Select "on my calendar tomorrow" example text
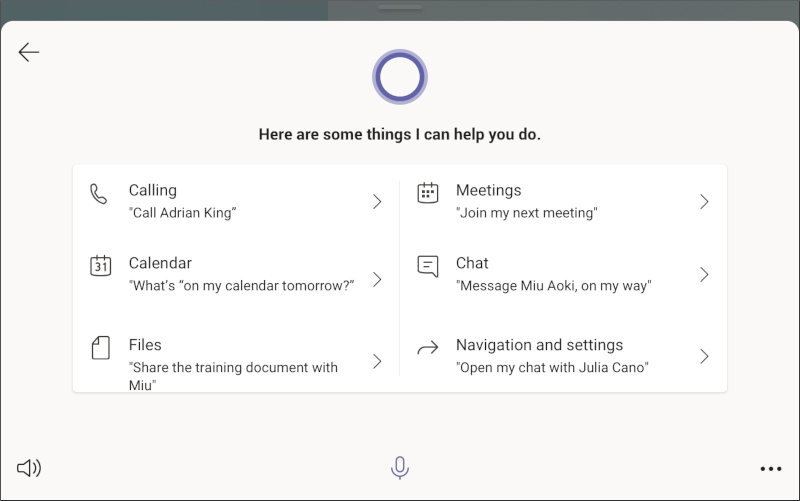The width and height of the screenshot is (800, 501). pos(241,286)
